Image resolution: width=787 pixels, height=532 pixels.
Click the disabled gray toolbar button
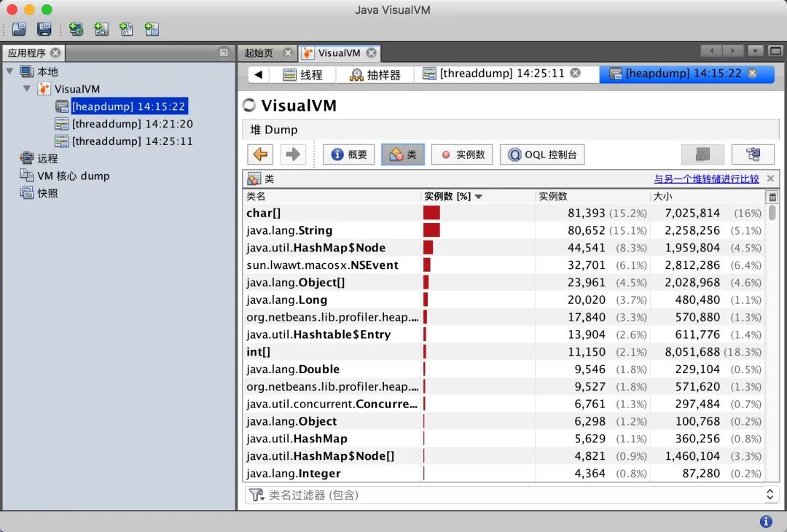[x=702, y=154]
